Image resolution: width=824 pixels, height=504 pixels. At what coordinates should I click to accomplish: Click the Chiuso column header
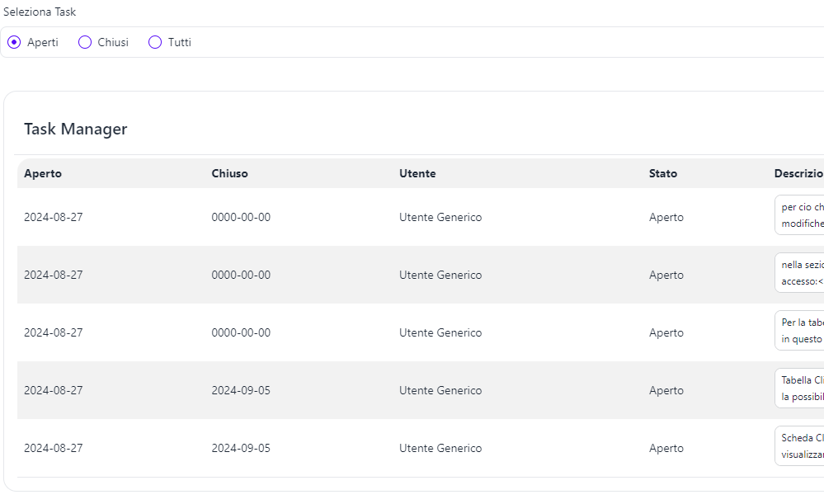229,173
